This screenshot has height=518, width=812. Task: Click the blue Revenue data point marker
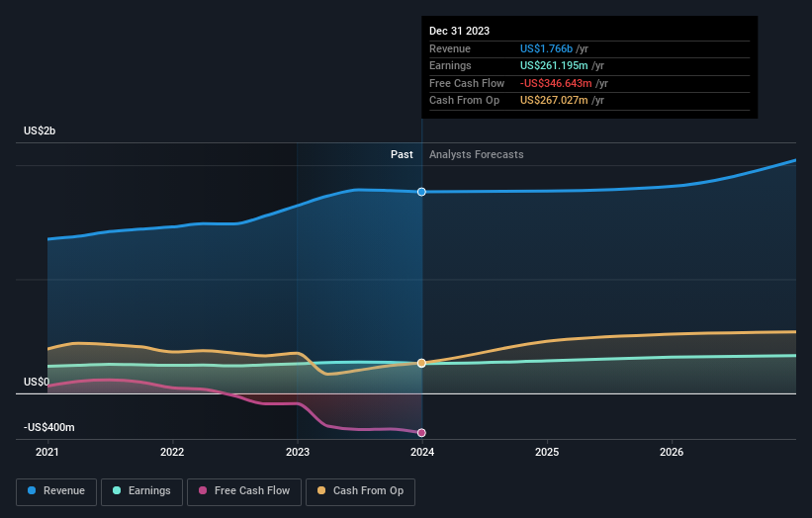421,192
